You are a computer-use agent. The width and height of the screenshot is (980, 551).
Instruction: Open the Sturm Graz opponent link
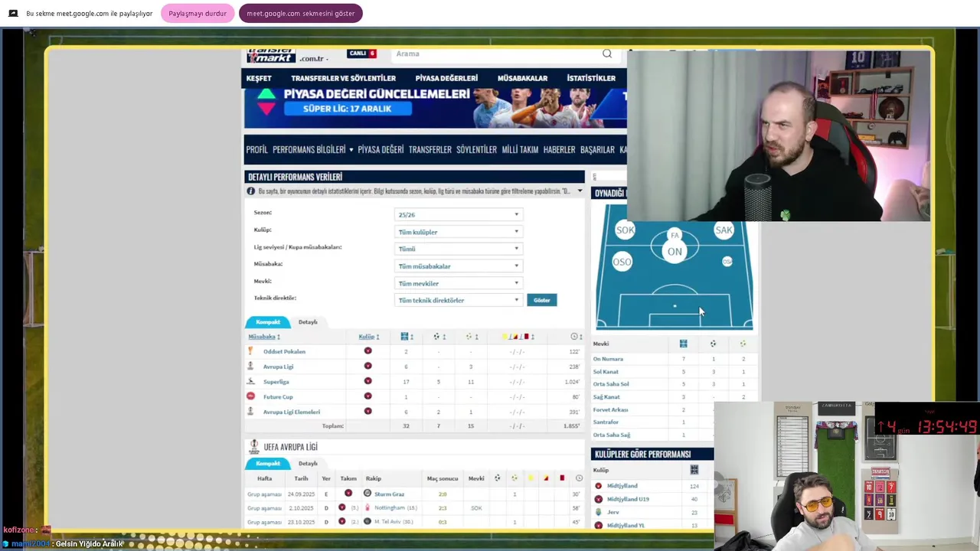[389, 494]
